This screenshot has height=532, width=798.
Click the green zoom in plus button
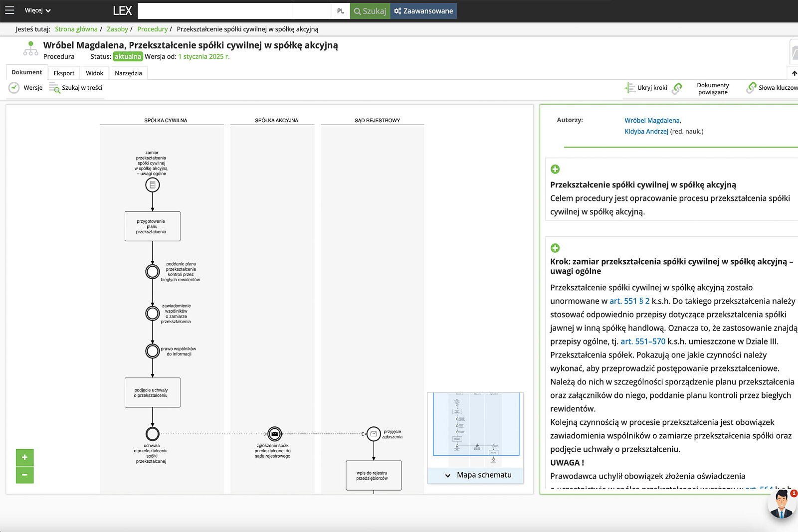click(x=24, y=457)
